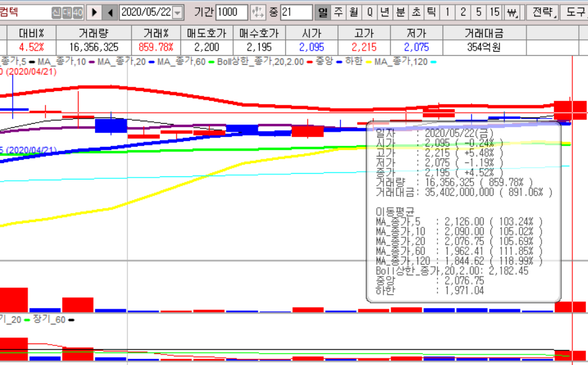Open the ₩ currency dropdown button
The height and width of the screenshot is (365, 588).
pyautogui.click(x=512, y=12)
